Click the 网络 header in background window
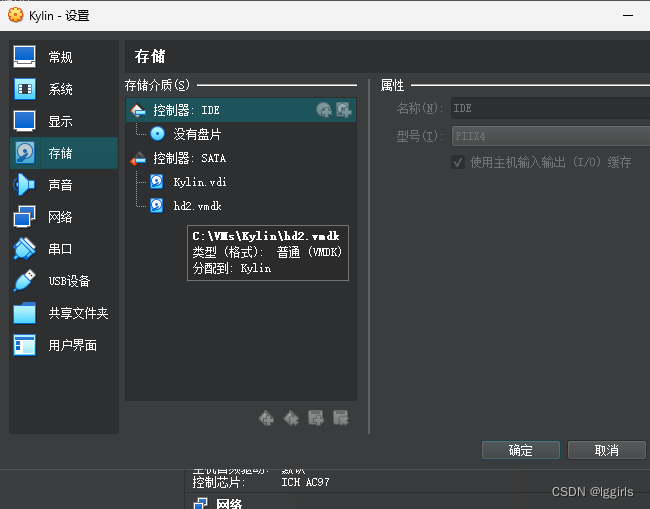This screenshot has width=650, height=509. click(x=229, y=504)
